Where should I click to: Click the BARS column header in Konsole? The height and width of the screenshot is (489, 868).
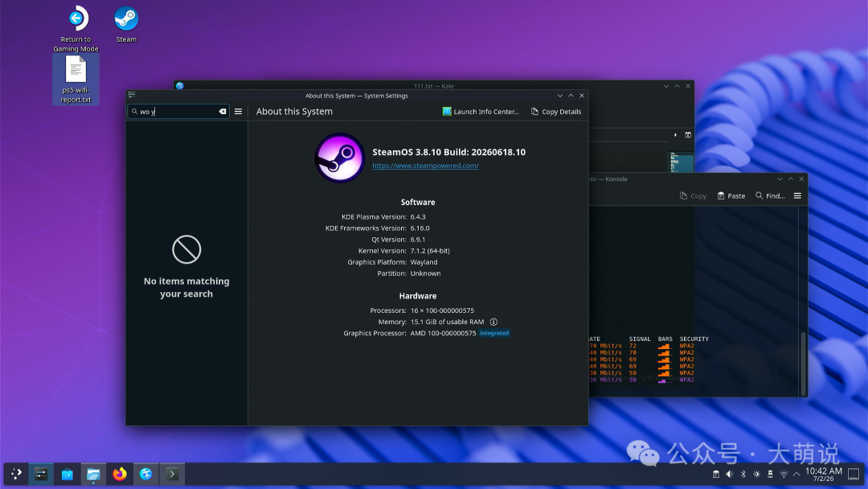tap(665, 339)
